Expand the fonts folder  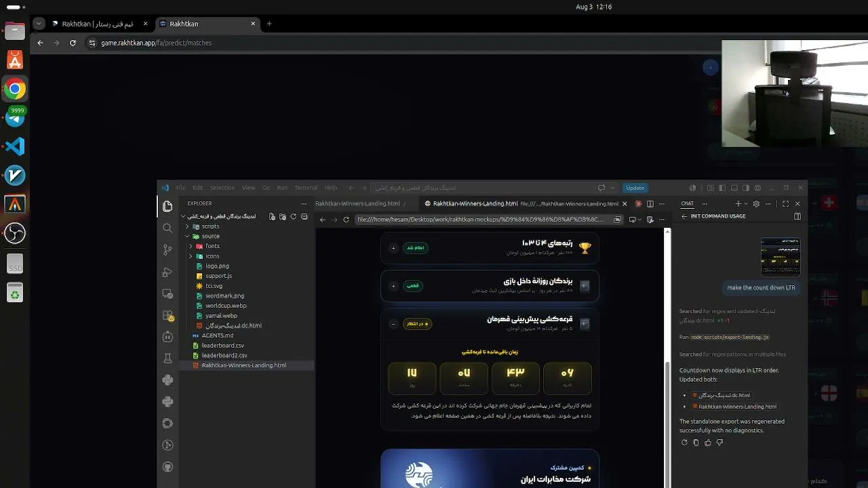(x=191, y=246)
